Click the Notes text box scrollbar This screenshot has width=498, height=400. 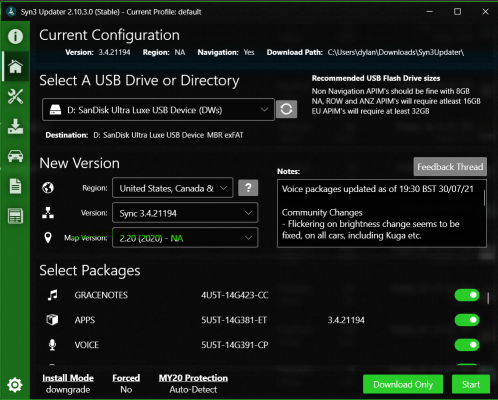point(484,198)
